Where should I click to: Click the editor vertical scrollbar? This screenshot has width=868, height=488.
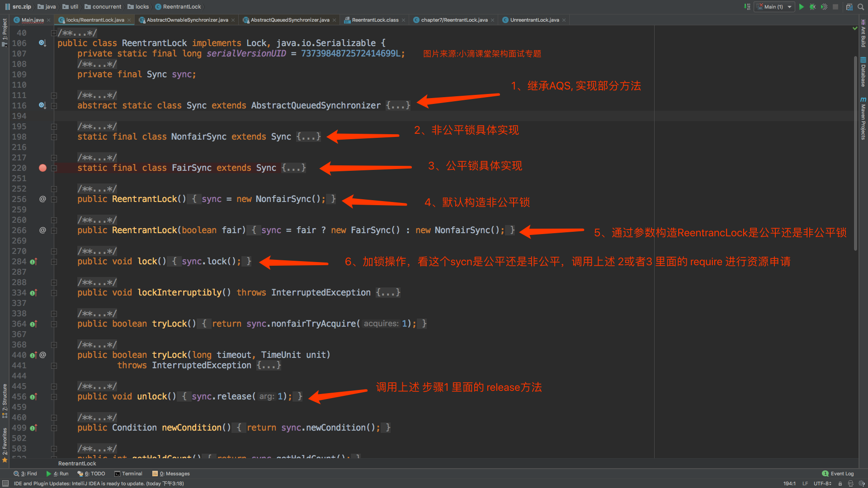[855, 154]
